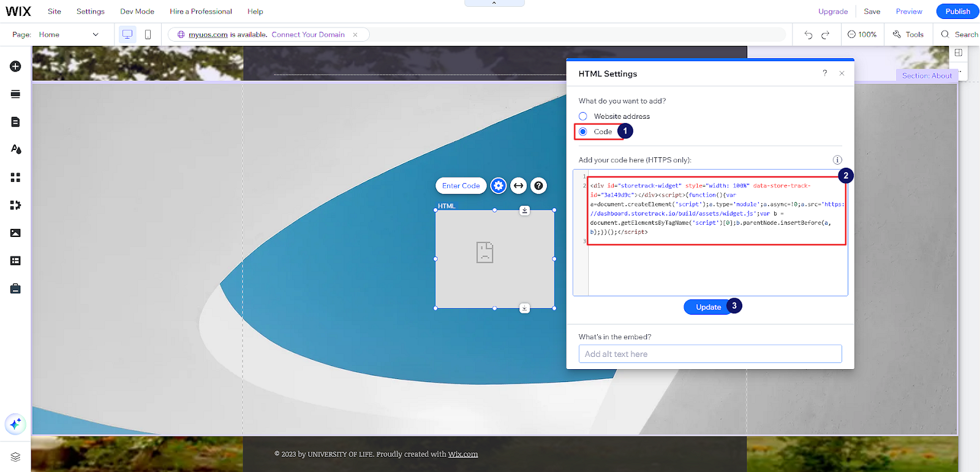This screenshot has width=980, height=472.
Task: Open the Page Home dropdown
Action: point(69,35)
